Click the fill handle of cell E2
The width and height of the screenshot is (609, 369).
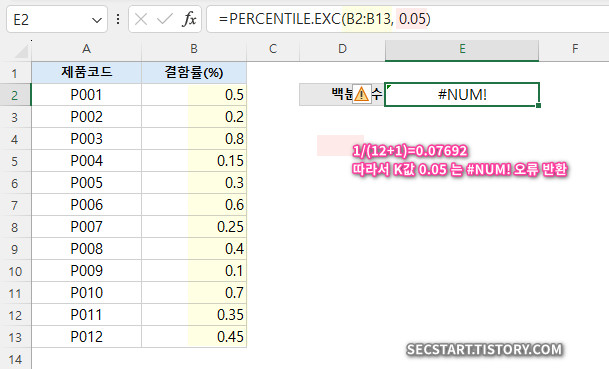(538, 105)
